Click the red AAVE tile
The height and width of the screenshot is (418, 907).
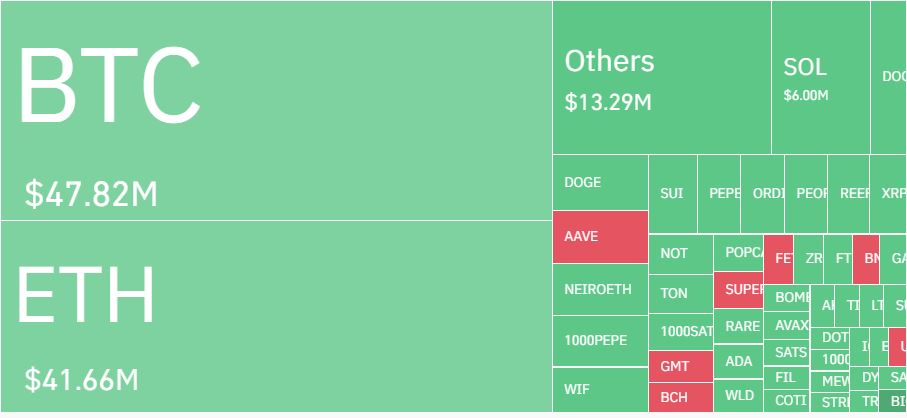[600, 237]
